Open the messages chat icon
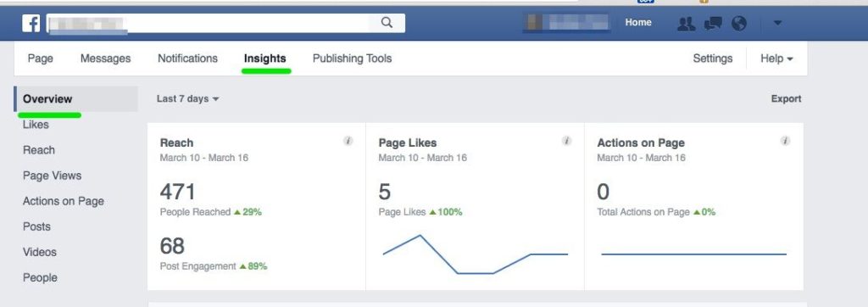868x307 pixels. tap(713, 23)
